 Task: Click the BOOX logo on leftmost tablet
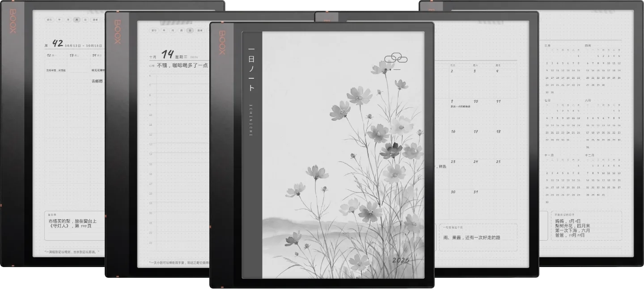13,21
